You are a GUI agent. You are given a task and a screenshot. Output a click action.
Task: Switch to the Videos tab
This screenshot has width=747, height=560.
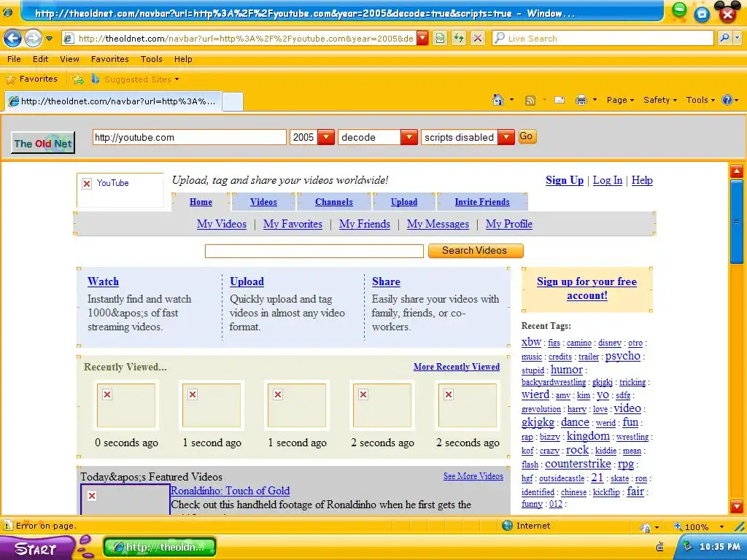click(x=263, y=202)
